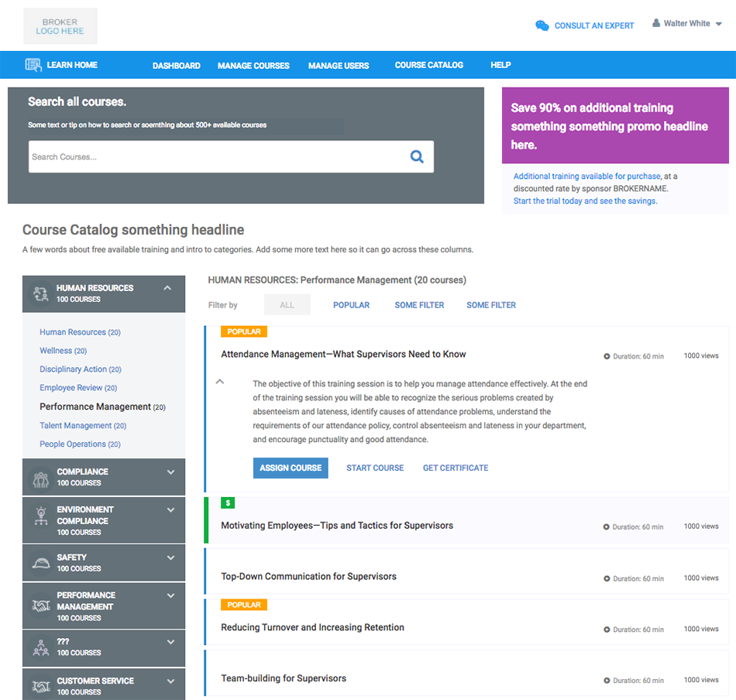736x700 pixels.
Task: Click the Compliance category people icon
Action: 40,478
